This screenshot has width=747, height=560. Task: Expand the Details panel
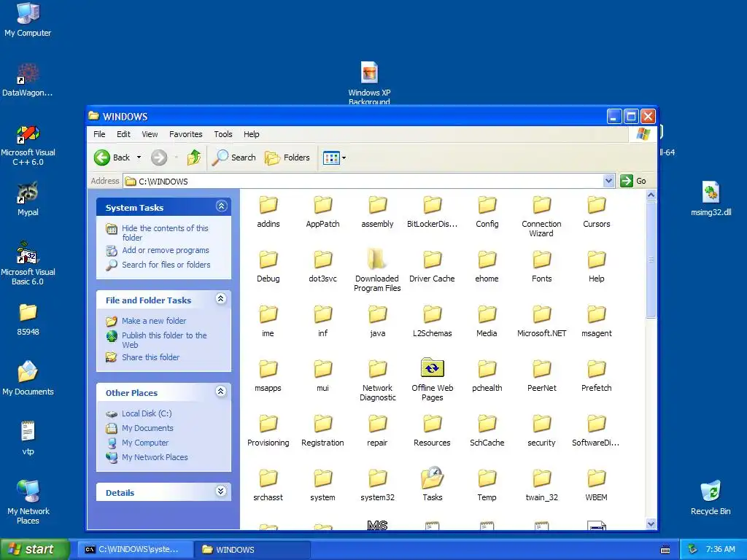coord(221,491)
